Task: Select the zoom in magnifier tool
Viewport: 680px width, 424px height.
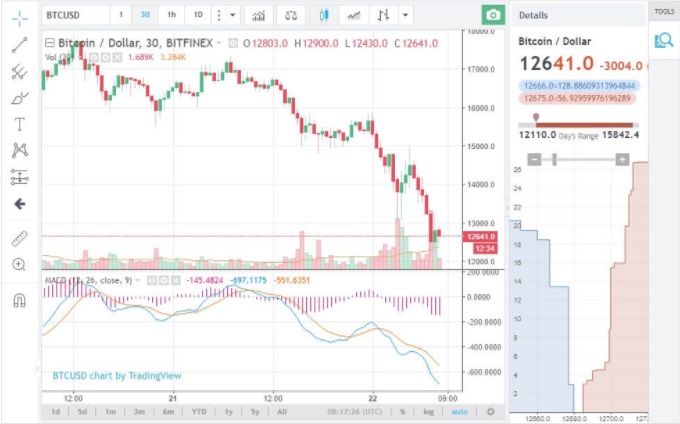Action: coord(19,264)
